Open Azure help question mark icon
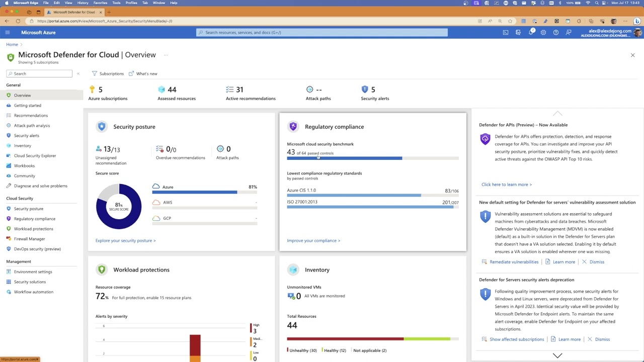The height and width of the screenshot is (362, 644). coord(556,32)
